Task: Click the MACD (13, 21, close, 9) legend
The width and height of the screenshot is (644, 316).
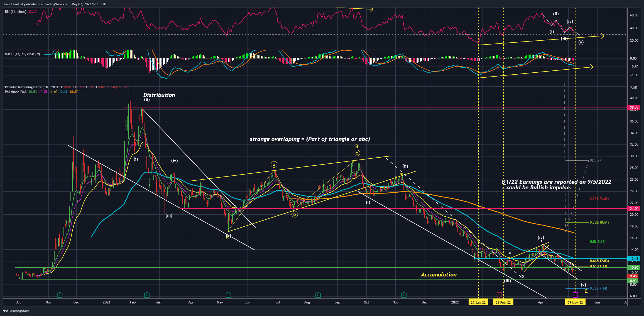Action: tap(22, 54)
